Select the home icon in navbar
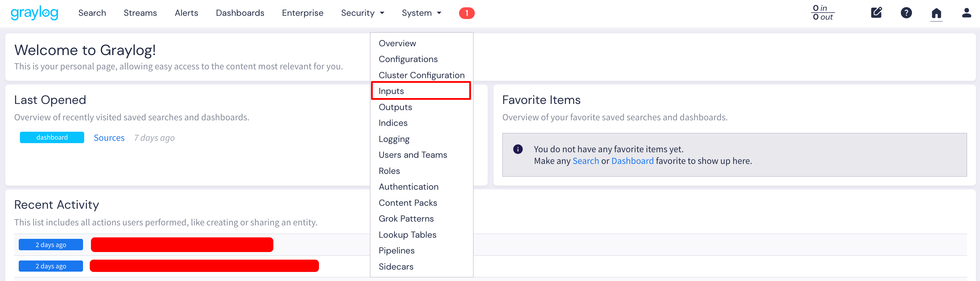The image size is (980, 281). click(936, 13)
